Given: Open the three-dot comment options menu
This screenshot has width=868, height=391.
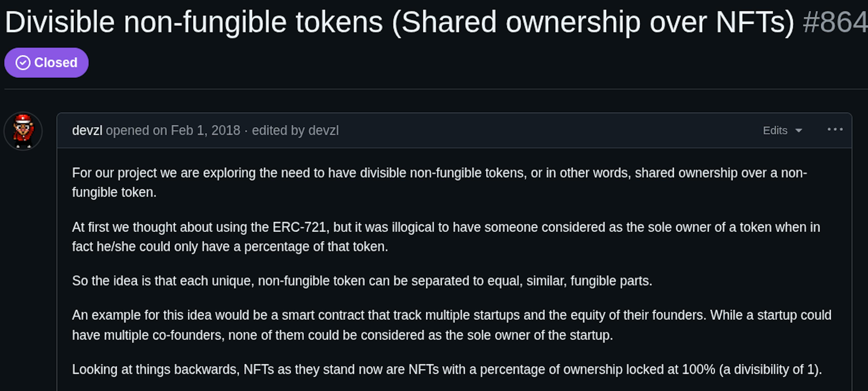Looking at the screenshot, I should click(835, 130).
